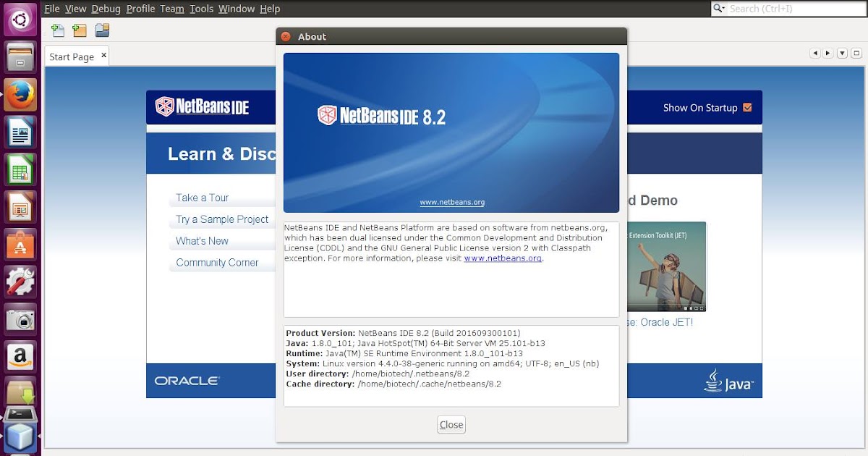This screenshot has height=456, width=868.
Task: Open LibreOffice Writer from the launcher
Action: pyautogui.click(x=20, y=132)
